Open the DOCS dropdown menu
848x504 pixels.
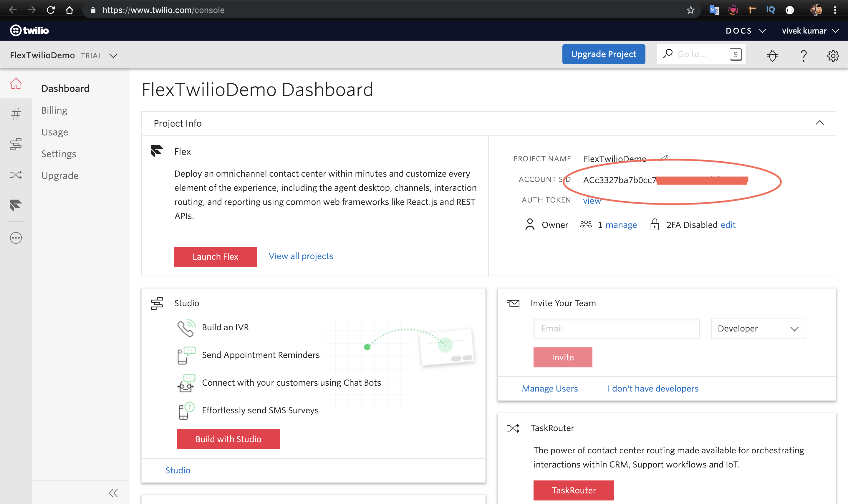(x=746, y=31)
